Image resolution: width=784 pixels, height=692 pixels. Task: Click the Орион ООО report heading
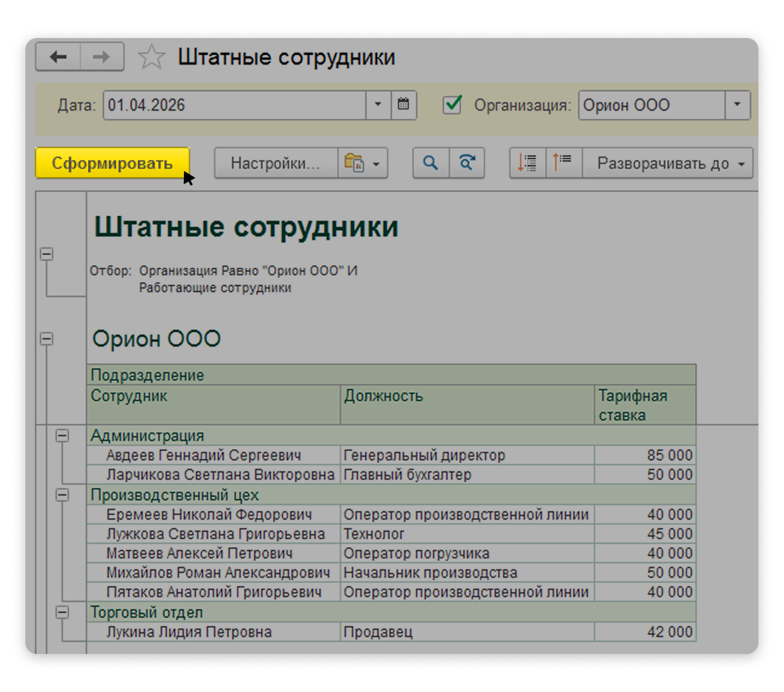click(x=156, y=339)
